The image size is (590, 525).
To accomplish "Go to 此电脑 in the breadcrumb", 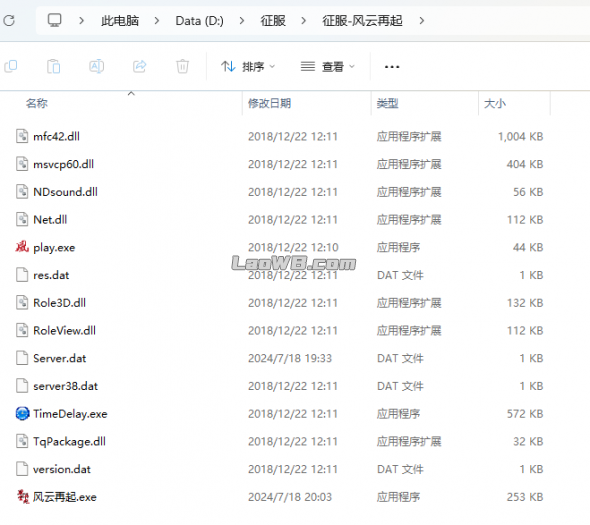I will pyautogui.click(x=120, y=21).
